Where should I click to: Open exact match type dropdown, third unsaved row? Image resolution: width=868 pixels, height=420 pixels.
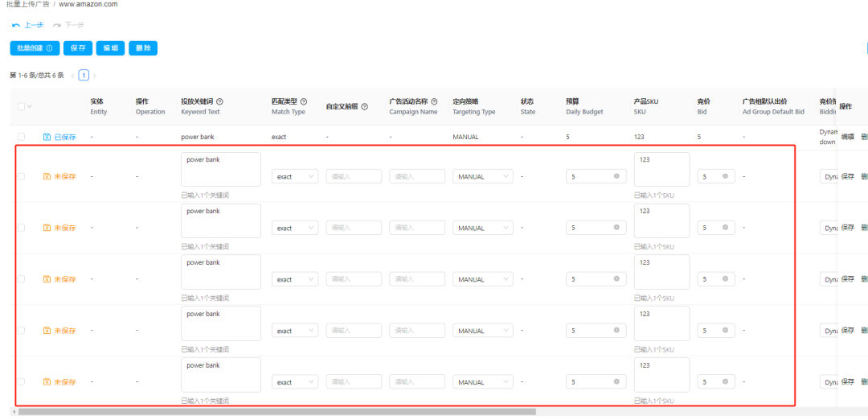(295, 279)
